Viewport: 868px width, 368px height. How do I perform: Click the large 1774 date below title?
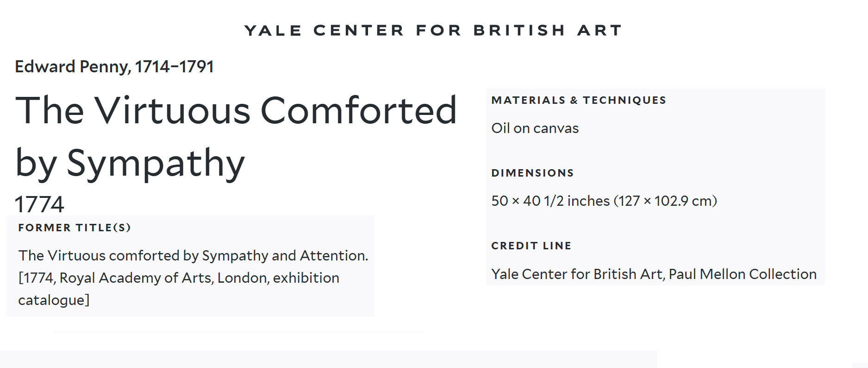pyautogui.click(x=39, y=204)
